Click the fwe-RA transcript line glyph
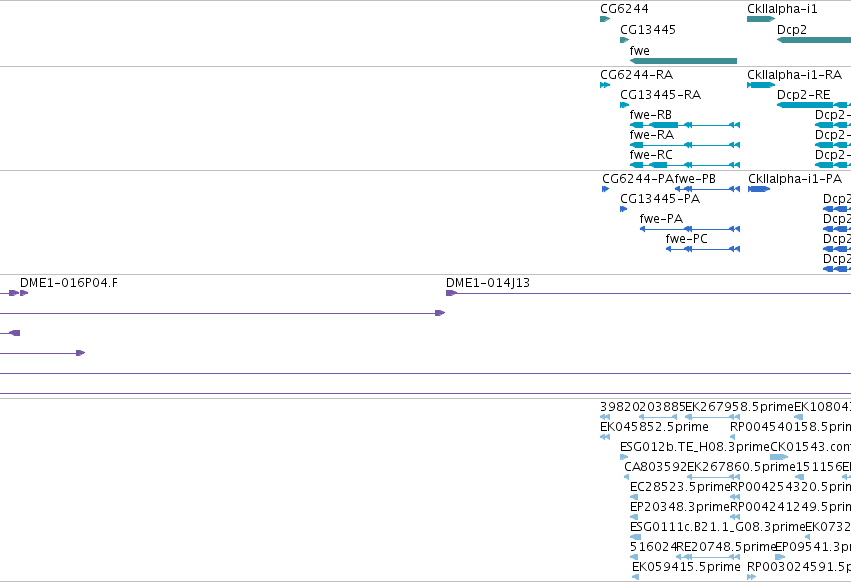The height and width of the screenshot is (582, 851). pyautogui.click(x=684, y=145)
